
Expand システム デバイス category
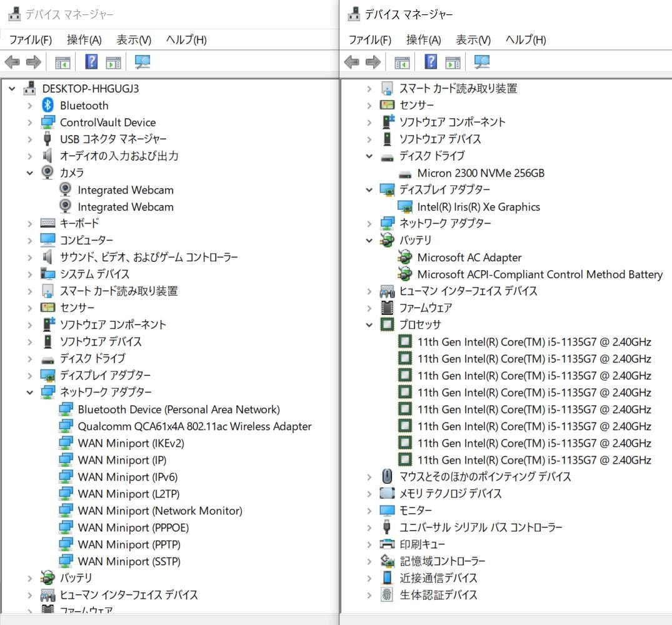tap(29, 274)
